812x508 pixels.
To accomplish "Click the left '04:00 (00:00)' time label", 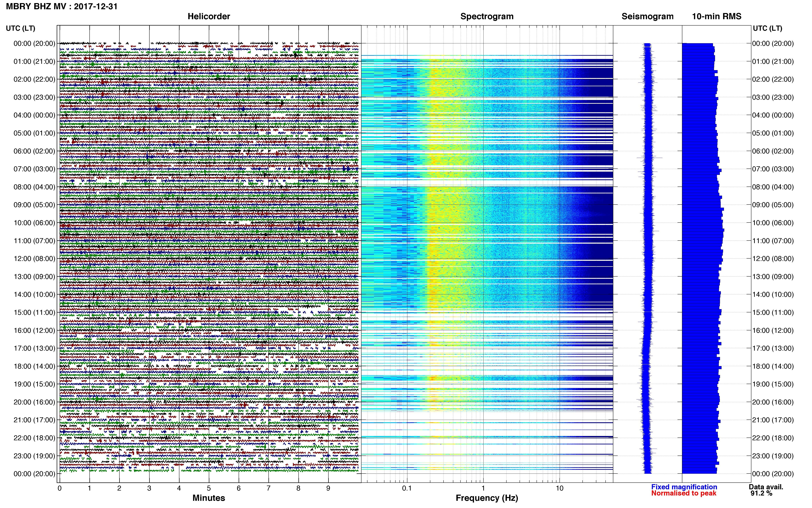I will pos(34,115).
